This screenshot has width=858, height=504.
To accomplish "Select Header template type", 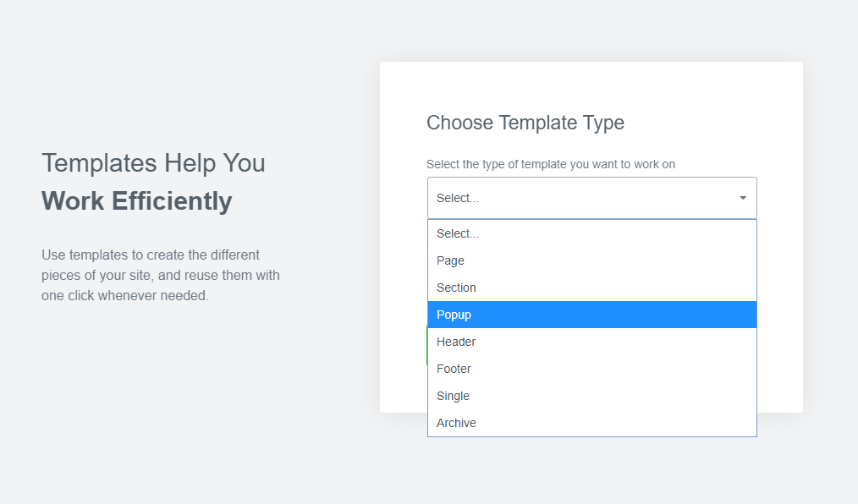I will (592, 342).
